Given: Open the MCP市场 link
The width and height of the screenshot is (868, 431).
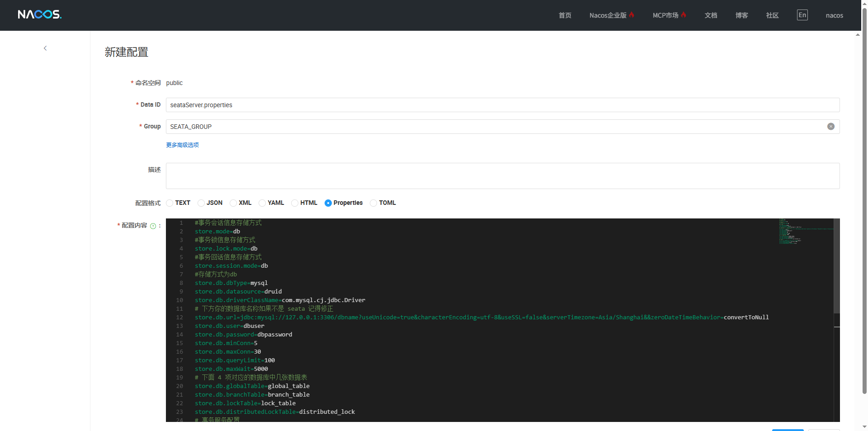Looking at the screenshot, I should pos(665,15).
